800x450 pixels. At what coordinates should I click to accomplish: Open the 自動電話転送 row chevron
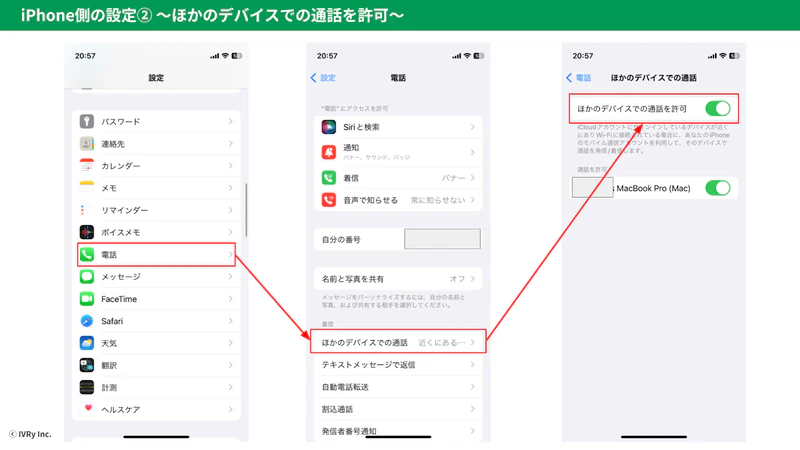[472, 387]
